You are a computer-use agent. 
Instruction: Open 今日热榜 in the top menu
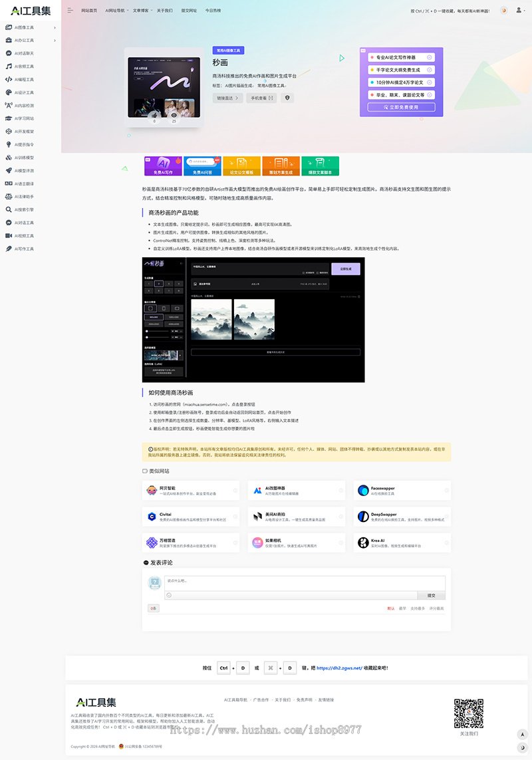click(x=213, y=10)
